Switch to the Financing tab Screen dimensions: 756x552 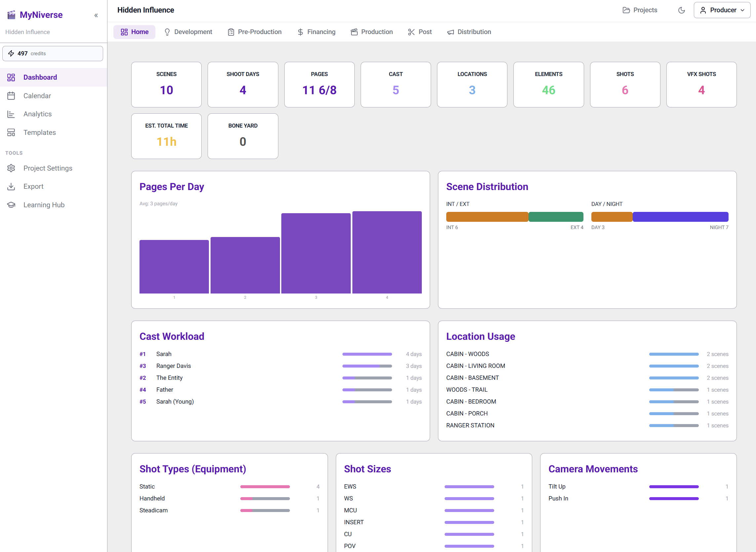click(316, 32)
